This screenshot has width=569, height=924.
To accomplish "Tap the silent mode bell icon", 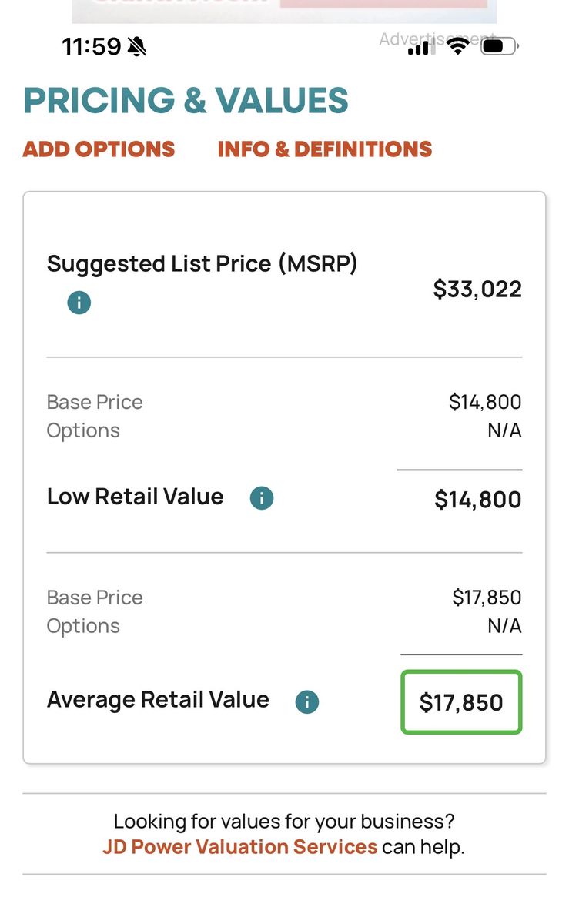I will coord(137,47).
